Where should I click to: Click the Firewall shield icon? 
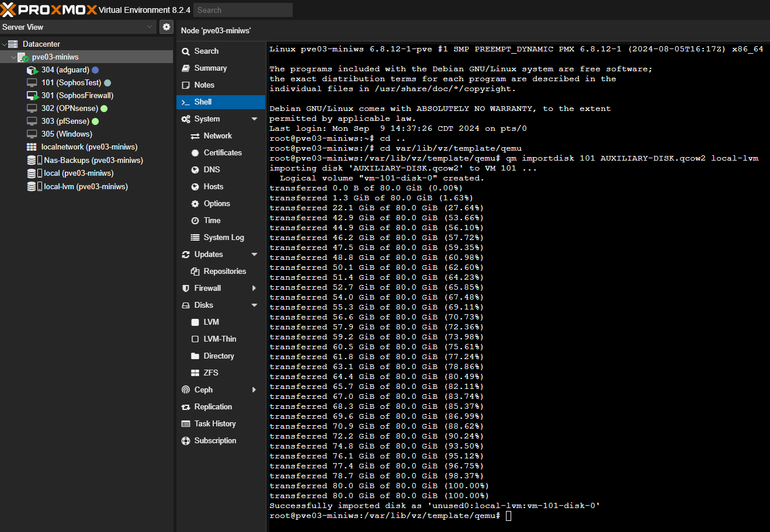tap(186, 288)
